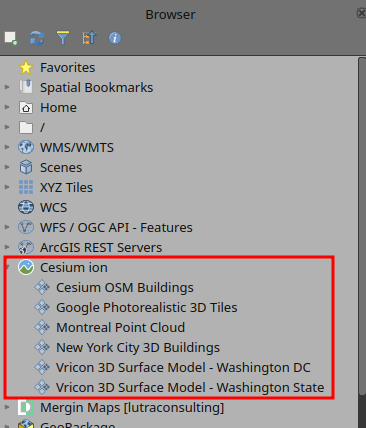The height and width of the screenshot is (428, 366).
Task: Click the WFS / OGC API icon
Action: click(x=26, y=227)
